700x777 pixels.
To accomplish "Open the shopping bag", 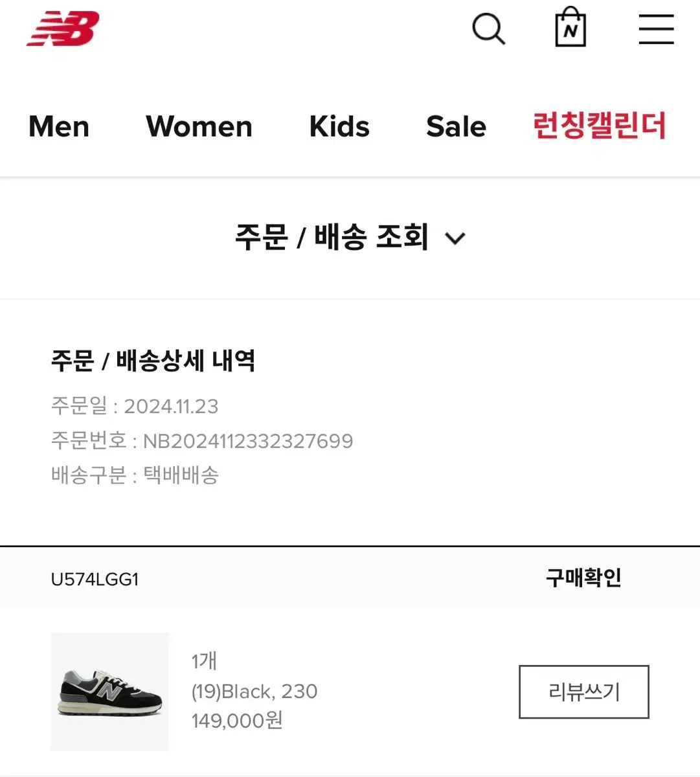I will (570, 28).
